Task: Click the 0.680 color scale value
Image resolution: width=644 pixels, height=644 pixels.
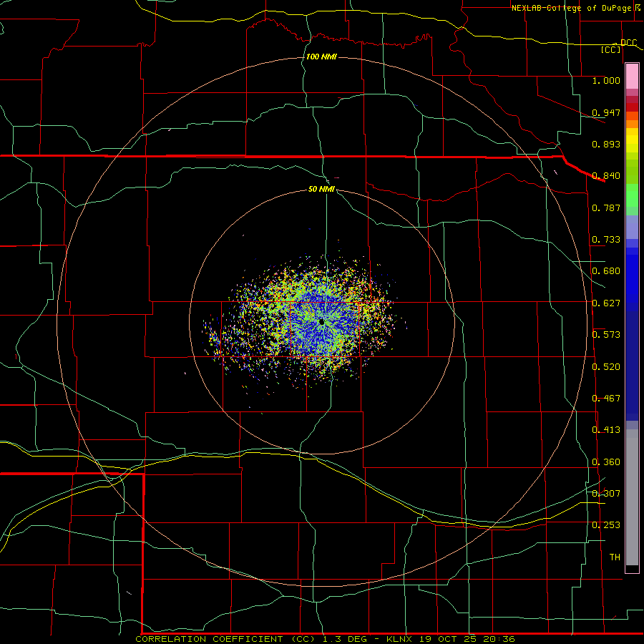Action: point(606,271)
